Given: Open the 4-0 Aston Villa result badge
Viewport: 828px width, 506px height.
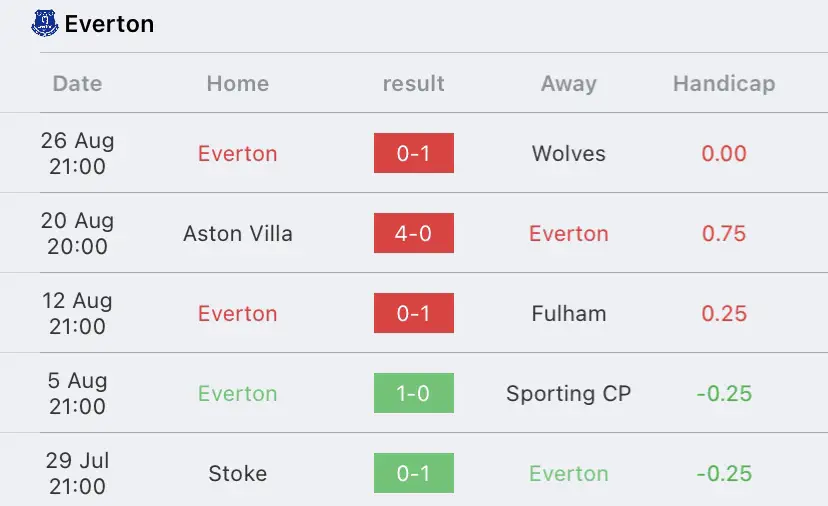Looking at the screenshot, I should (413, 233).
